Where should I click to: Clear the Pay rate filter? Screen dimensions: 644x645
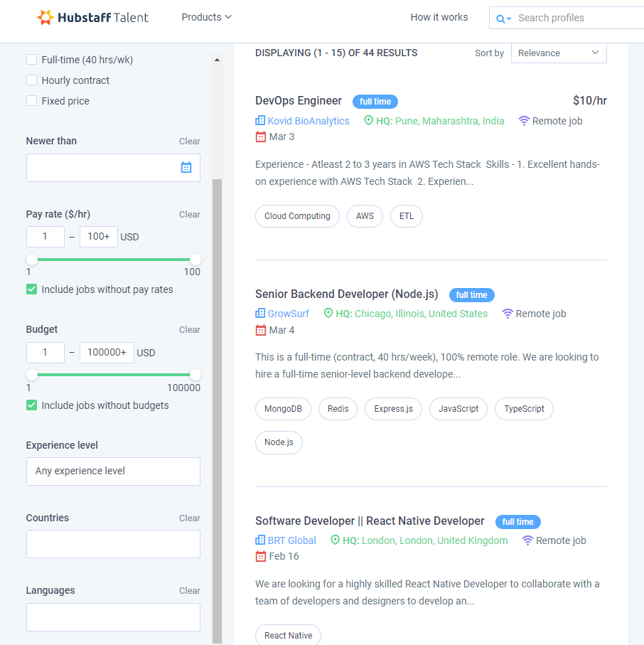[x=189, y=214]
